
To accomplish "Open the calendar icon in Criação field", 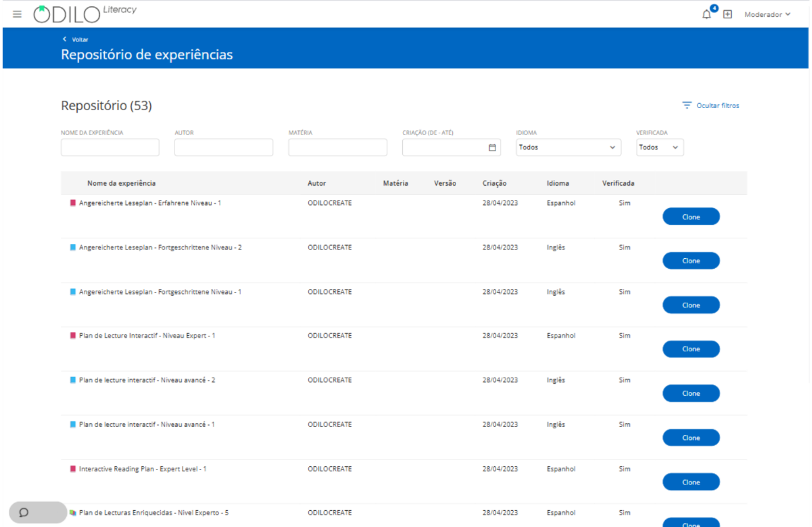I will pos(492,148).
